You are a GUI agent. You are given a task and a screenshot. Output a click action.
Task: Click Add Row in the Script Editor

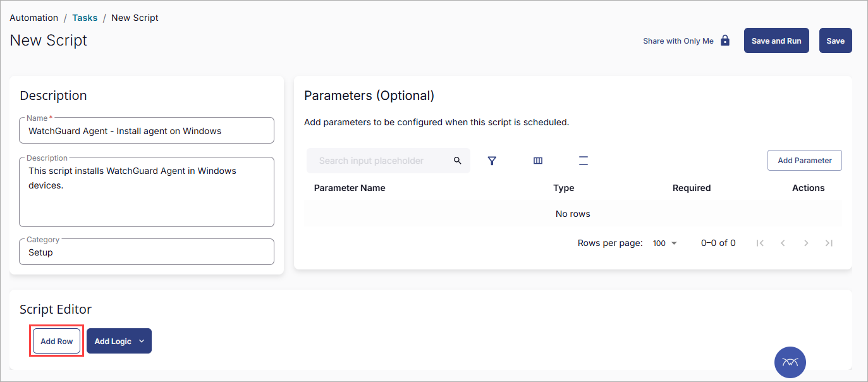[x=56, y=340]
